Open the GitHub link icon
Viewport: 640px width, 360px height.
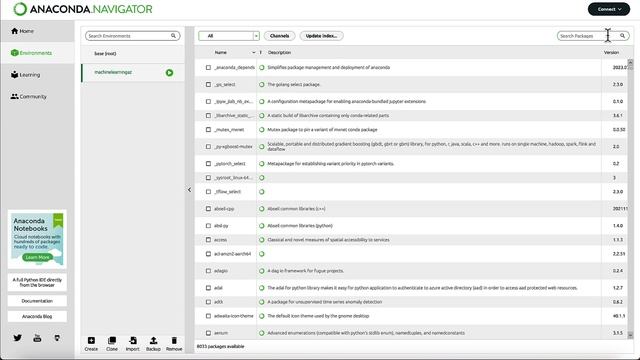click(57, 338)
